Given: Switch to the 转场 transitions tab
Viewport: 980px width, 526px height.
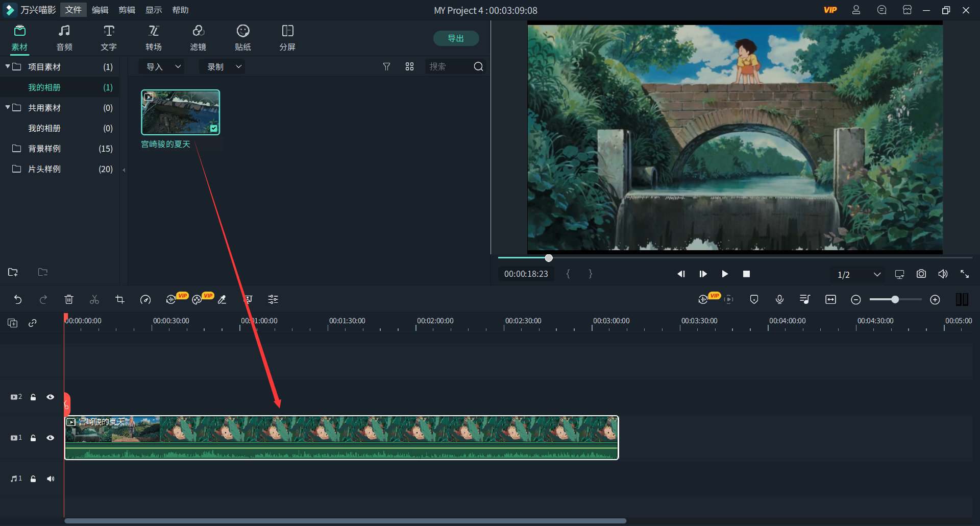Looking at the screenshot, I should (153, 38).
